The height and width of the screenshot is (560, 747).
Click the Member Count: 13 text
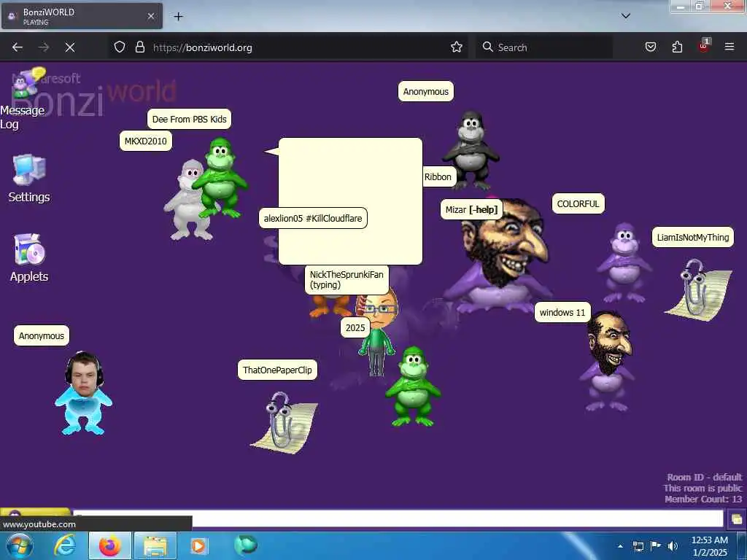pyautogui.click(x=703, y=499)
